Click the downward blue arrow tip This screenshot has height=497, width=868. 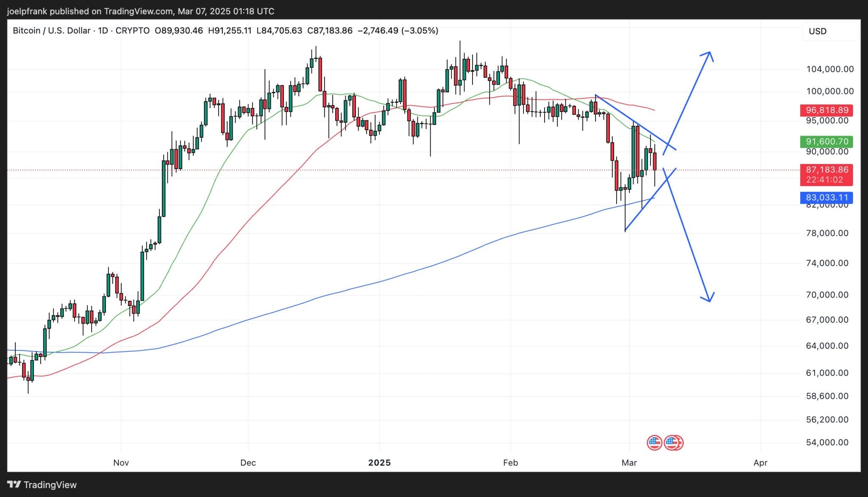click(x=709, y=300)
